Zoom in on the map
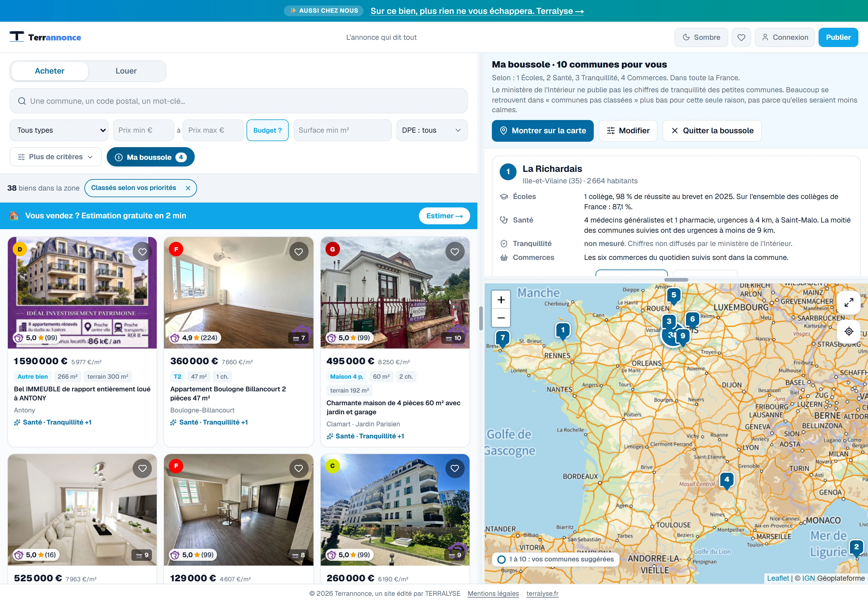The height and width of the screenshot is (603, 868). (x=501, y=300)
